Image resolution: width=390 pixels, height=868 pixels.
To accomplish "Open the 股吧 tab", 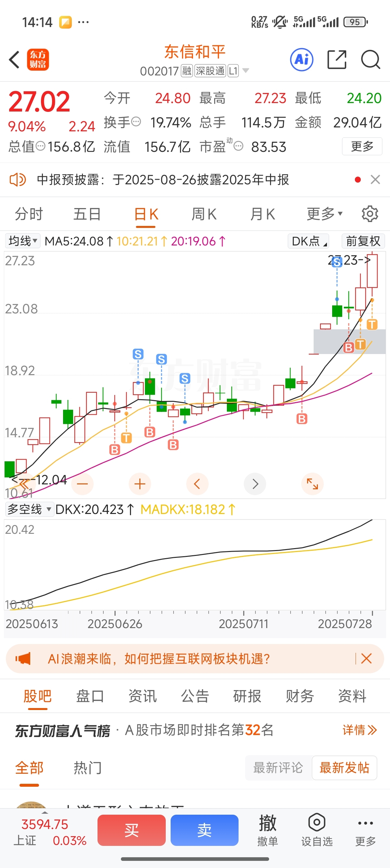I will 37,696.
